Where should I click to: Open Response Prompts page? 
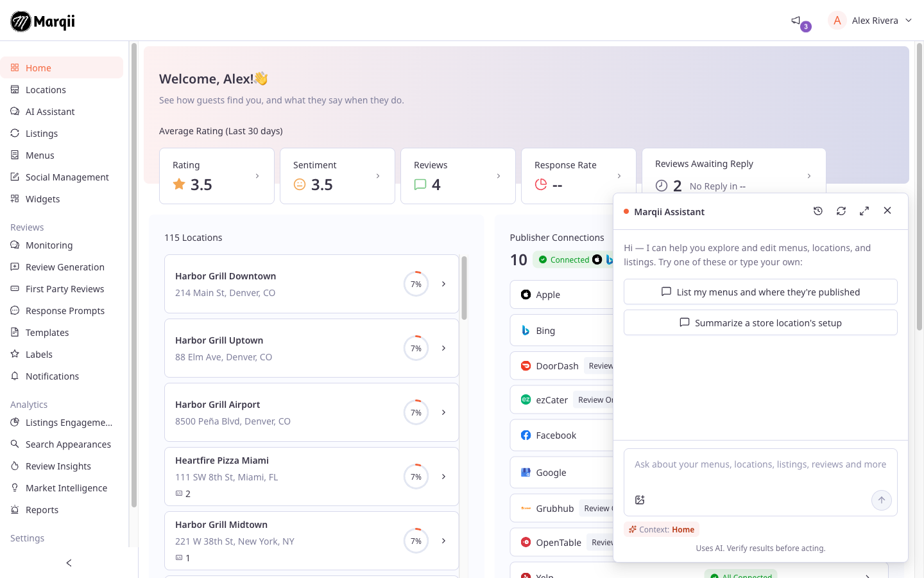62,311
